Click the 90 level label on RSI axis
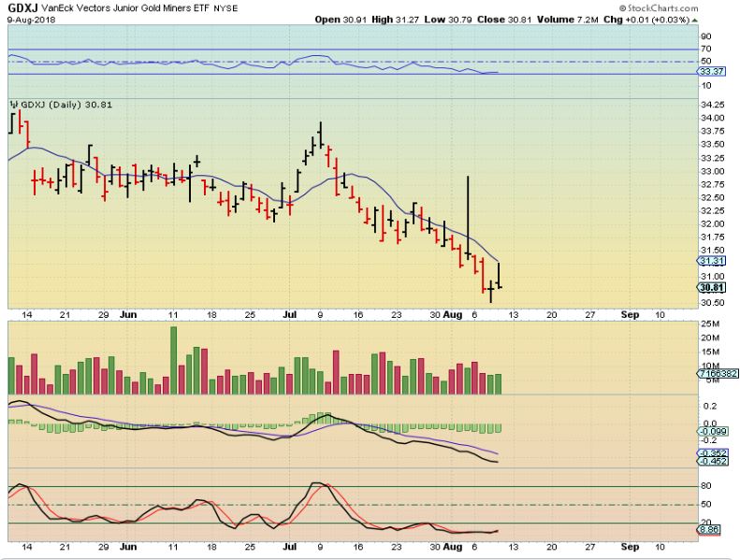Image resolution: width=740 pixels, height=560 pixels. pyautogui.click(x=706, y=36)
